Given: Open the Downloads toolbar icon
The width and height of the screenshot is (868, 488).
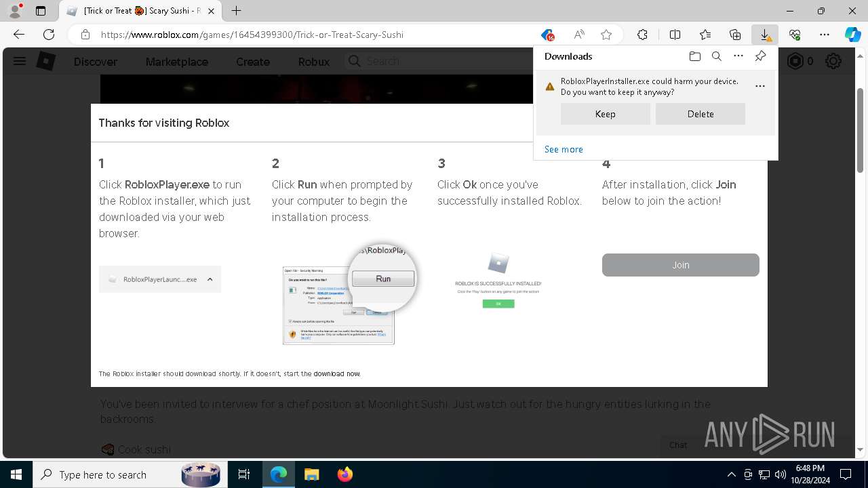Looking at the screenshot, I should click(765, 35).
